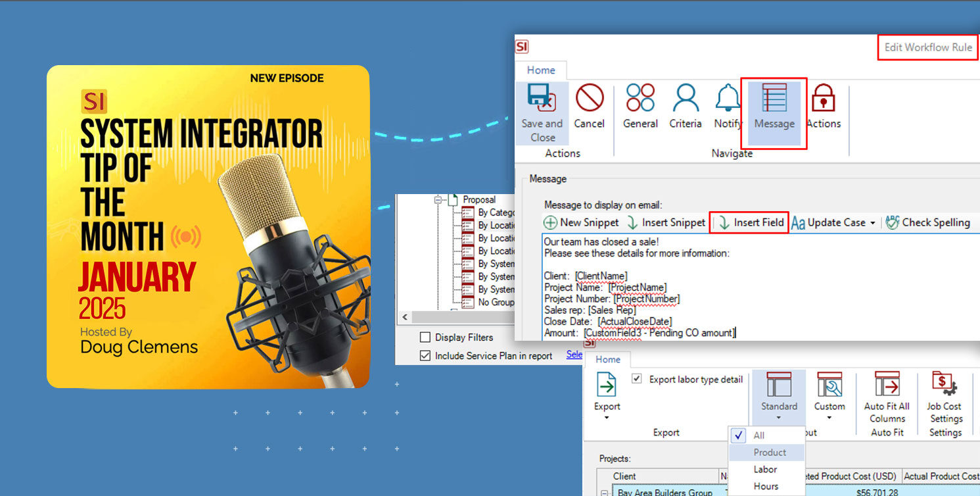980x496 pixels.
Task: Open the Actions padlock section
Action: (823, 107)
